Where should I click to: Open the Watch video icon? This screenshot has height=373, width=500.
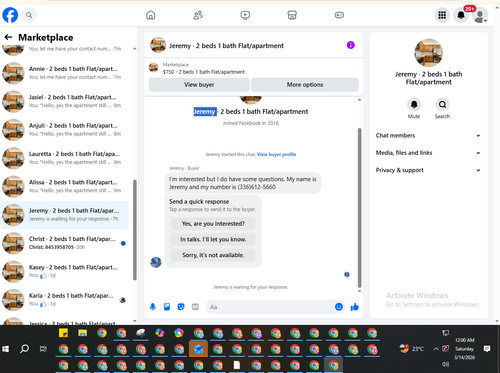click(245, 15)
